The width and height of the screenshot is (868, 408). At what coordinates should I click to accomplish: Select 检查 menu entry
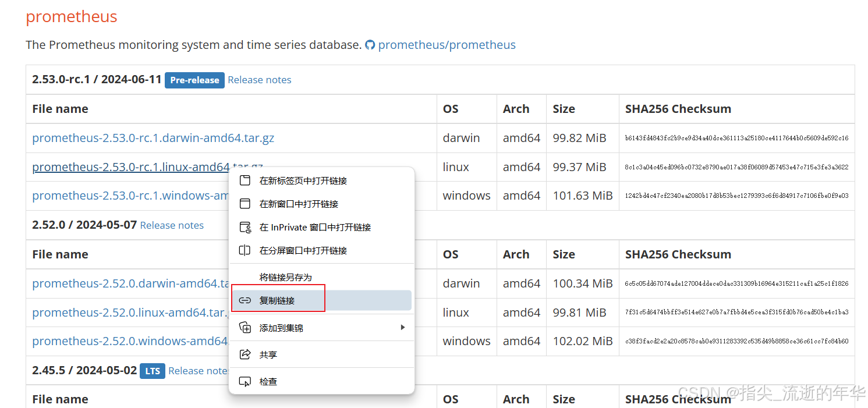pos(321,381)
